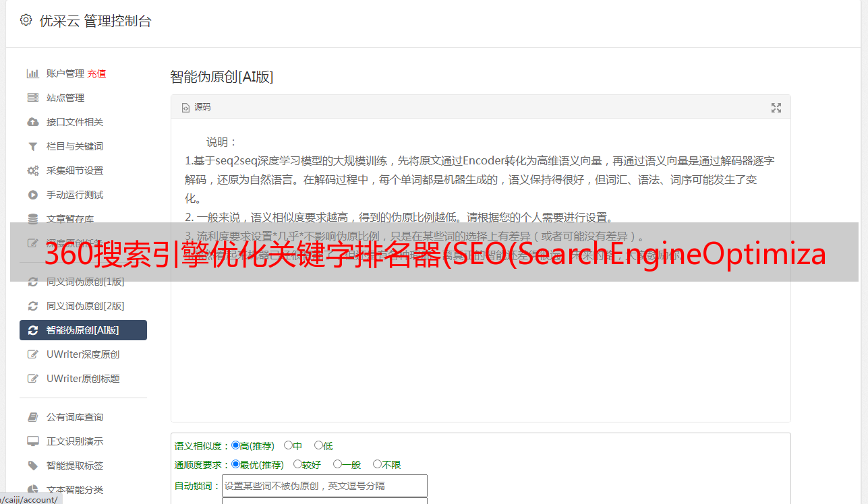The height and width of the screenshot is (504, 868).
Task: Click the server icon for 站点管理
Action: point(32,98)
